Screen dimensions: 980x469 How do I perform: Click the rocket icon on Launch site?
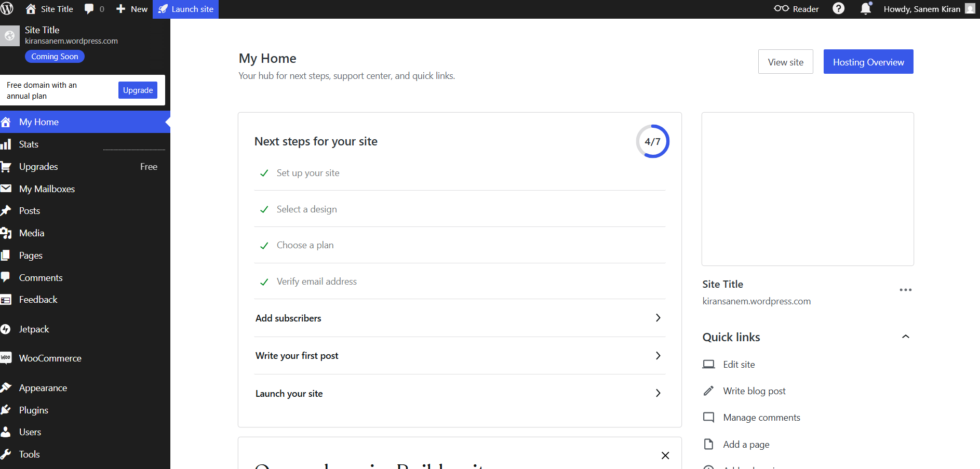pos(163,9)
